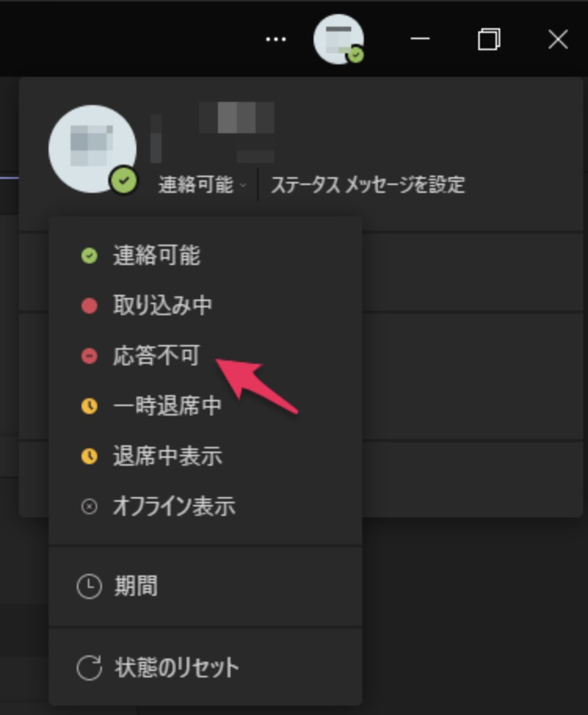Switch status to 退席中表示
Viewport: 588px width, 715px height.
tap(205, 456)
